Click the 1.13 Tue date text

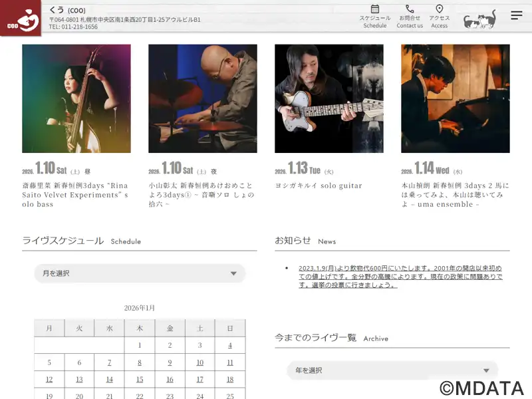tap(305, 168)
